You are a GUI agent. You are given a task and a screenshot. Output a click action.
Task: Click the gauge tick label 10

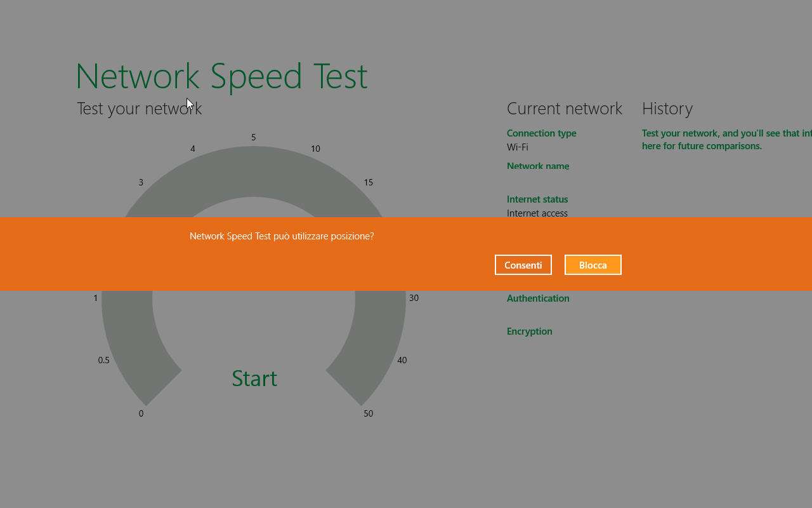pos(315,149)
